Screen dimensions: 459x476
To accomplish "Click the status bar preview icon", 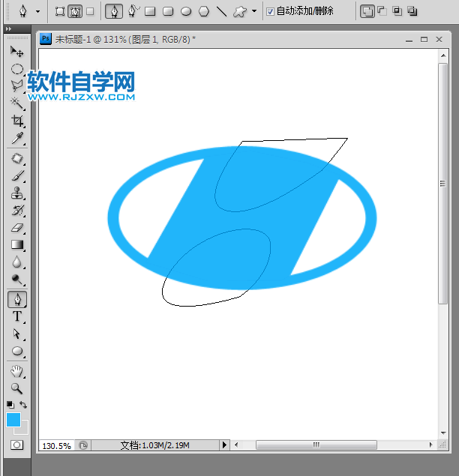I will [83, 445].
